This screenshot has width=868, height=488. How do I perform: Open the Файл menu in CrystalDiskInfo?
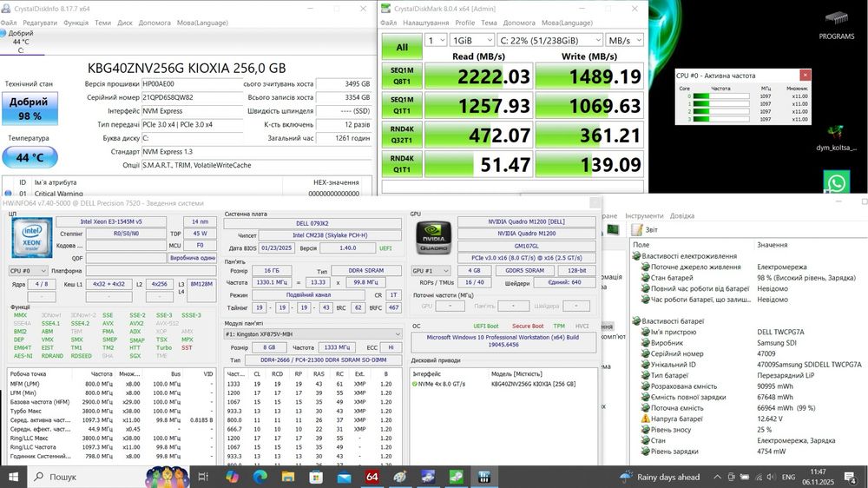pos(9,23)
